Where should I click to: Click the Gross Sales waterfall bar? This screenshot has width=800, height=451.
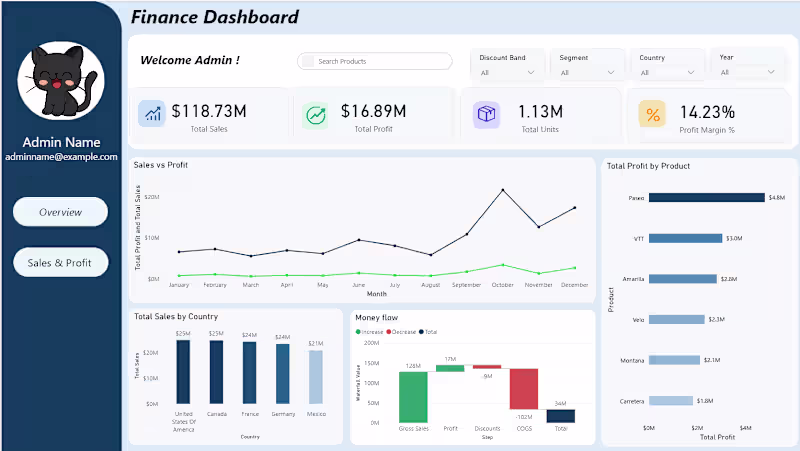click(x=413, y=397)
